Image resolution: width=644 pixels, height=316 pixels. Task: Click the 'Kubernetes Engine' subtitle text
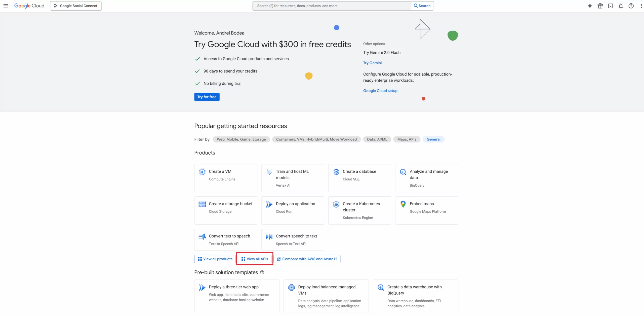pyautogui.click(x=358, y=218)
